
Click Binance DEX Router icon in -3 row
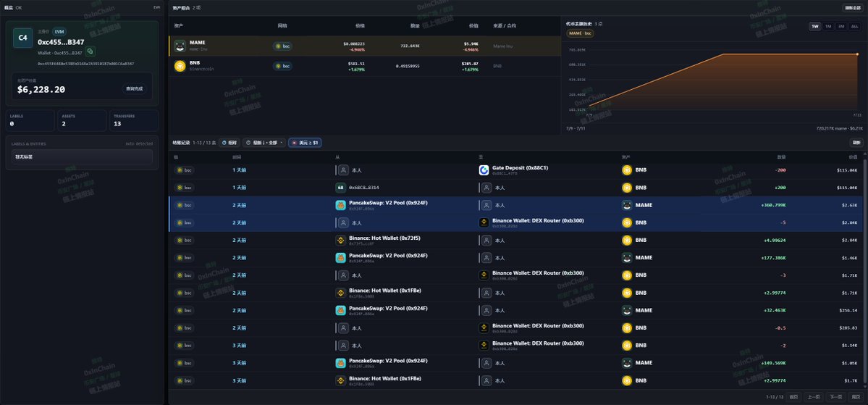[484, 275]
